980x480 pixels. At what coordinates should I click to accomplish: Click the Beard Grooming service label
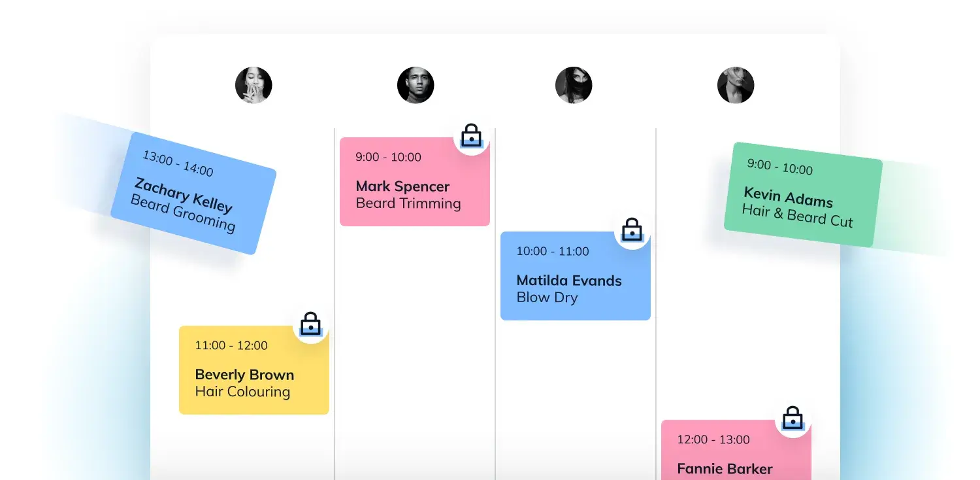pos(182,214)
